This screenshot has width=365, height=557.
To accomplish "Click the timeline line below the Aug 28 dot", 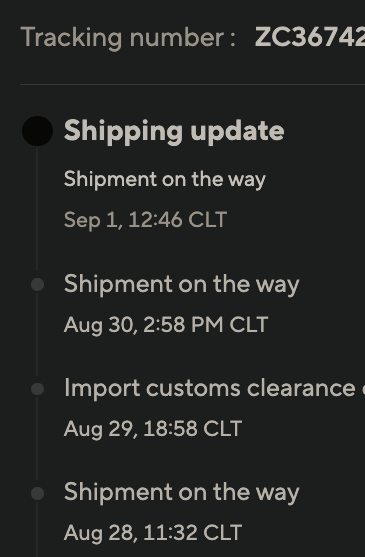I will point(37,529).
